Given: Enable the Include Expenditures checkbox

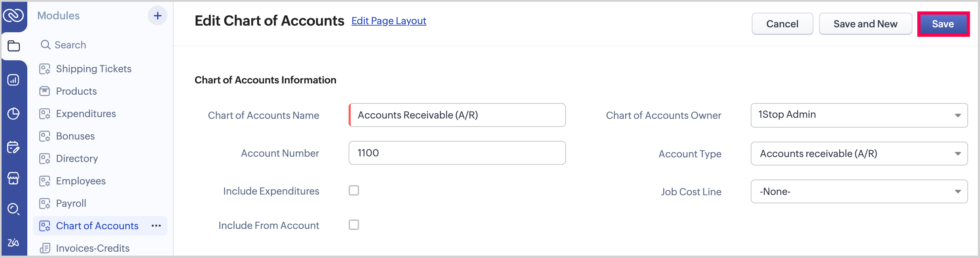Looking at the screenshot, I should click(x=353, y=191).
